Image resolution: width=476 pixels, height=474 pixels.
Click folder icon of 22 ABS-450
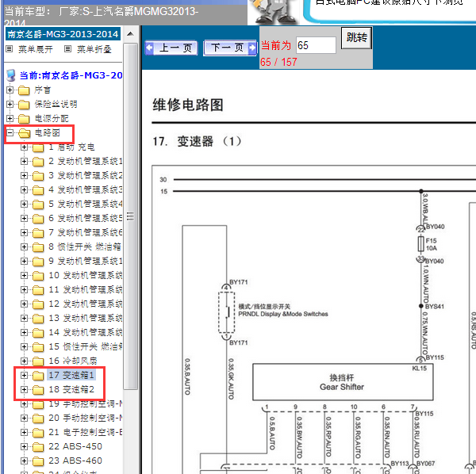[x=38, y=447]
